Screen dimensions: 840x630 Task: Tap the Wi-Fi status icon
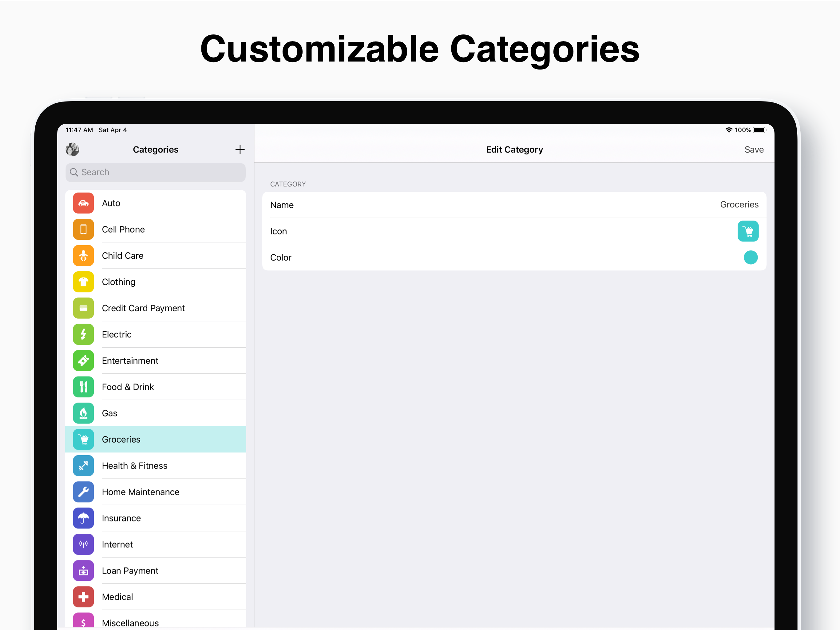coord(728,130)
